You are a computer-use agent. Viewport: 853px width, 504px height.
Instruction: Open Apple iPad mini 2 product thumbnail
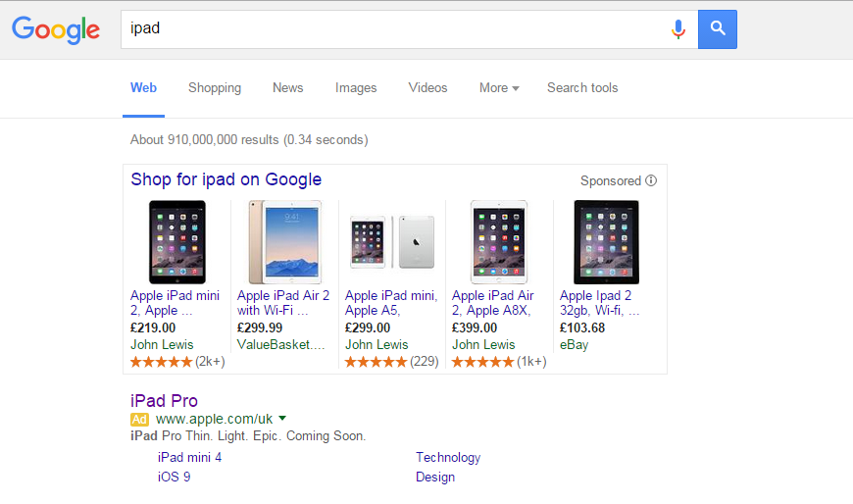(177, 242)
